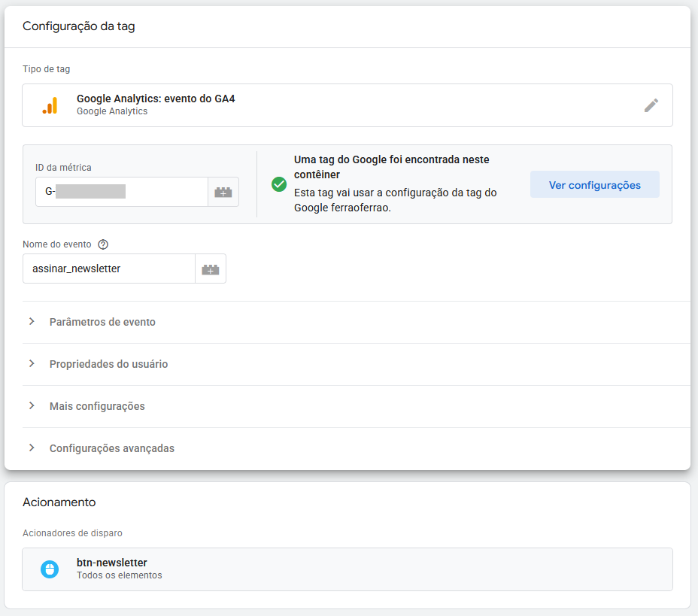This screenshot has height=616, width=698.
Task: Open variable picker next to Nome do evento
Action: pos(210,269)
